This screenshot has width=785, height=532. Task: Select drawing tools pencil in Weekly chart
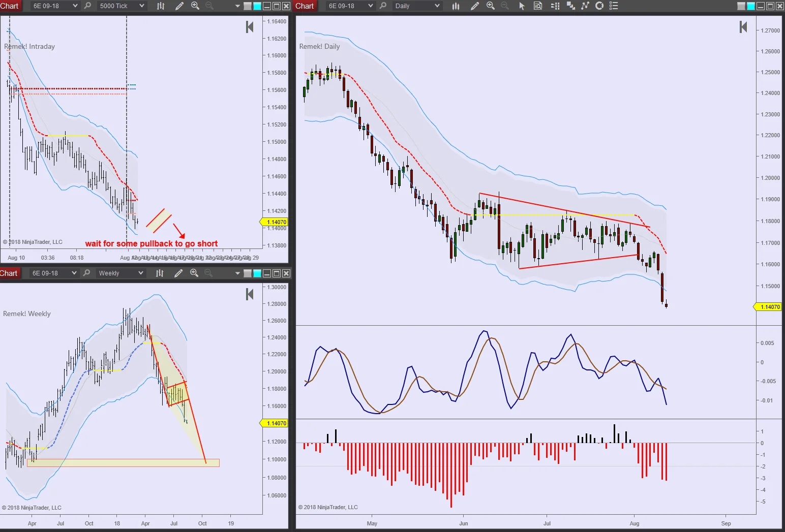(x=178, y=273)
